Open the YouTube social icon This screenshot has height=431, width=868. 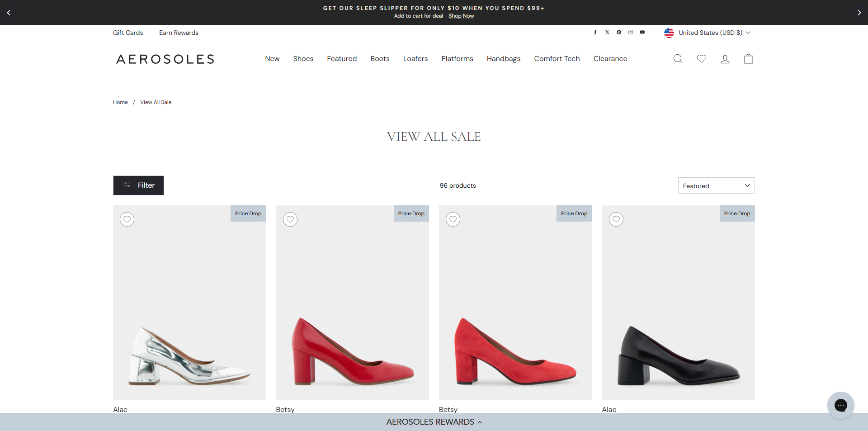[642, 32]
